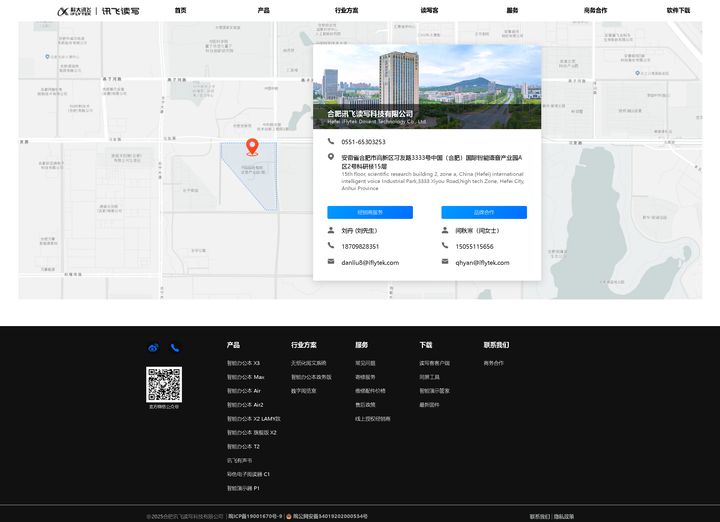Open footer link 无纸化阅文系统
The height and width of the screenshot is (522, 720).
[x=309, y=363]
